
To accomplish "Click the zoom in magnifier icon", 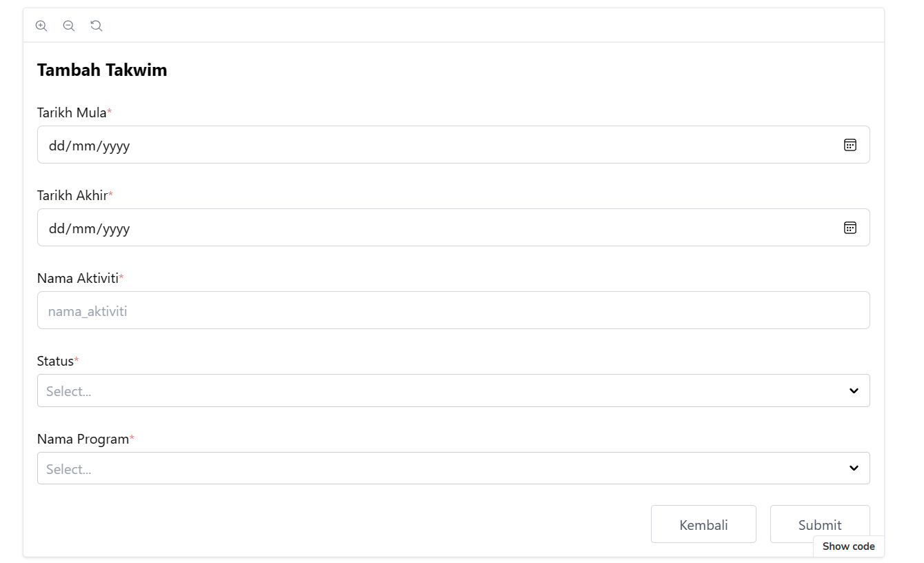I will 41,26.
